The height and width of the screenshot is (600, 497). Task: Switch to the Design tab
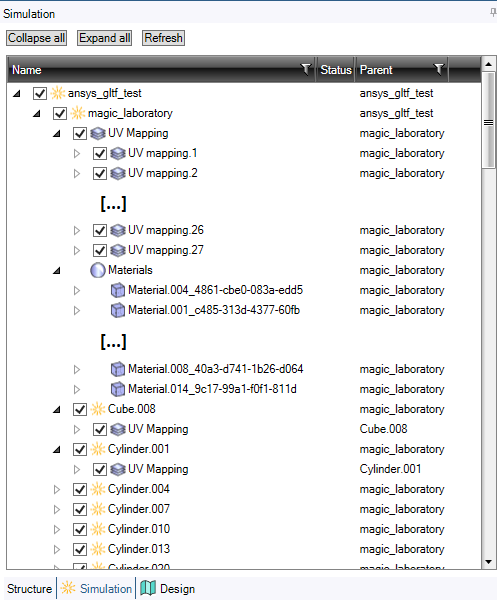[x=168, y=589]
